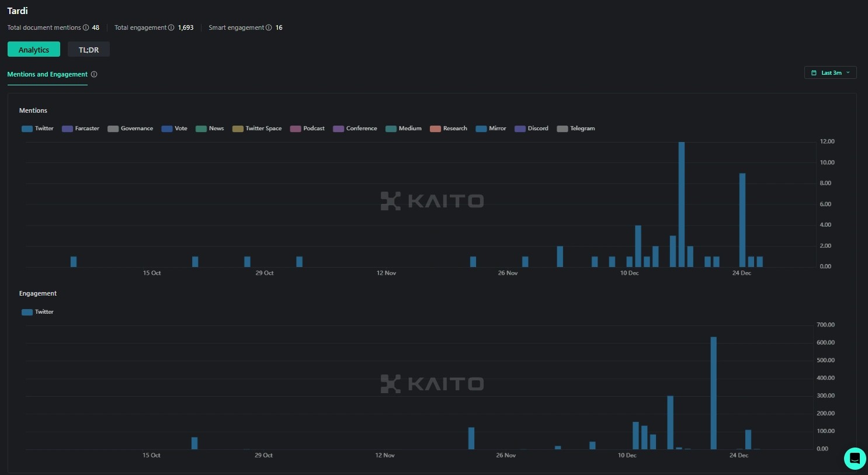Image resolution: width=868 pixels, height=475 pixels.
Task: Click the 10 Dec label on the Engagement axis
Action: (x=627, y=455)
